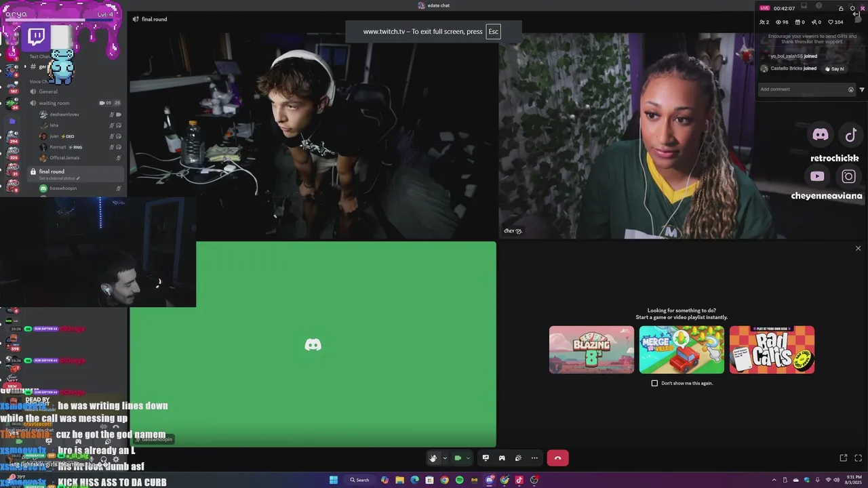The image size is (868, 488).
Task: Click the share screen icon
Action: coord(486,458)
